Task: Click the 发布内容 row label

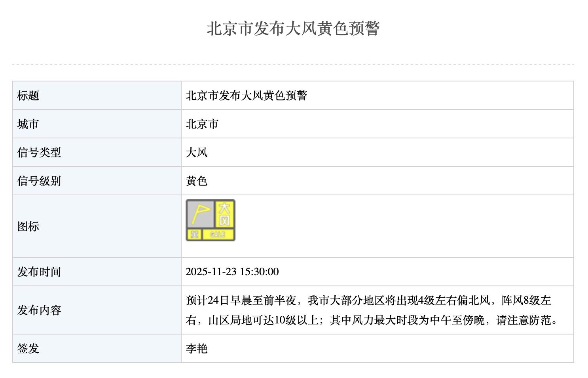Action: tap(39, 310)
